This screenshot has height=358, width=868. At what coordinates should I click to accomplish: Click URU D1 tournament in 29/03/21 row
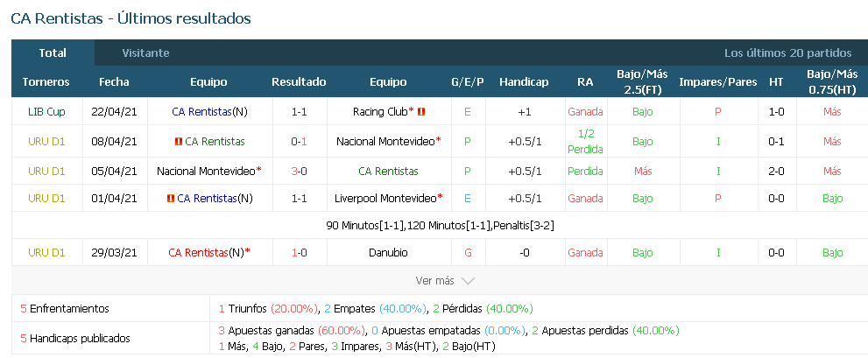point(46,253)
